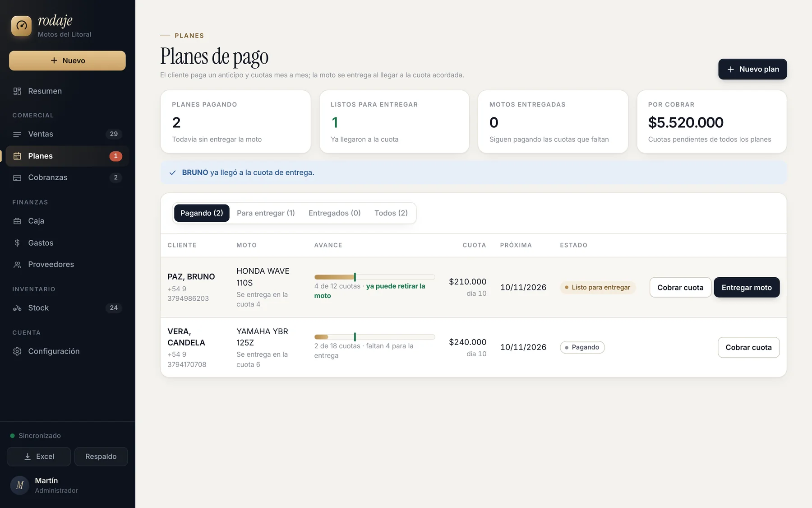Click the green Sincronizado status dot
This screenshot has width=812, height=508.
tap(13, 436)
